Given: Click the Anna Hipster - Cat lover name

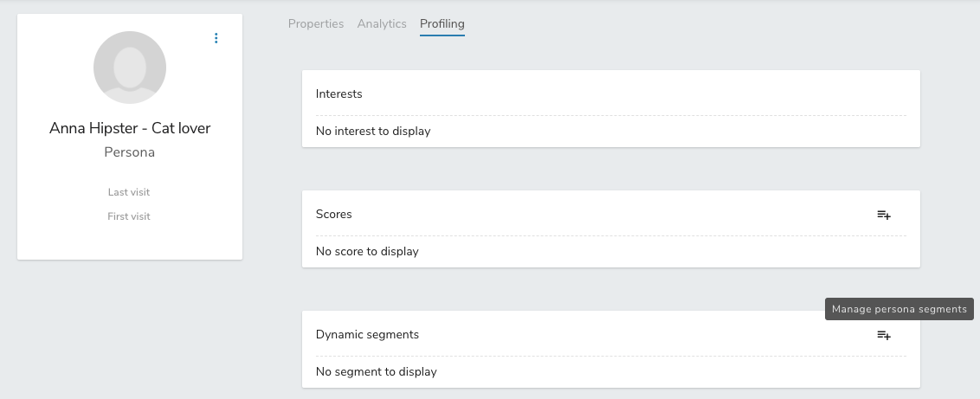Looking at the screenshot, I should pyautogui.click(x=130, y=128).
